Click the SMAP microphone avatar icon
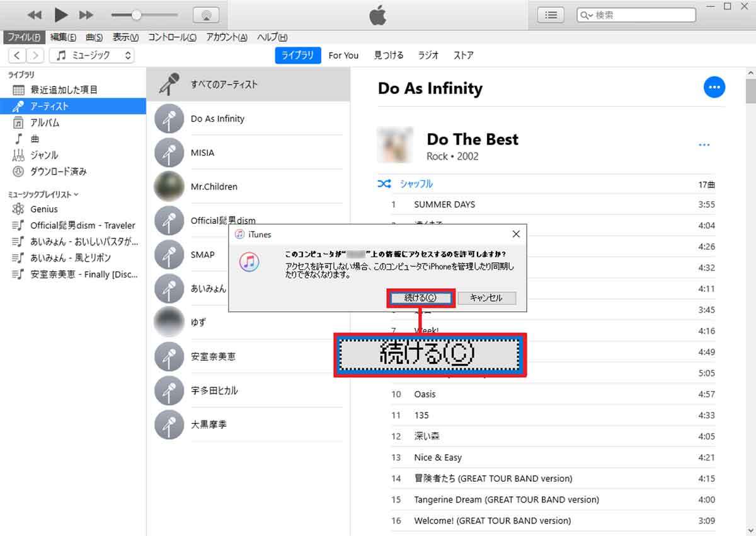This screenshot has width=756, height=536. pyautogui.click(x=169, y=255)
